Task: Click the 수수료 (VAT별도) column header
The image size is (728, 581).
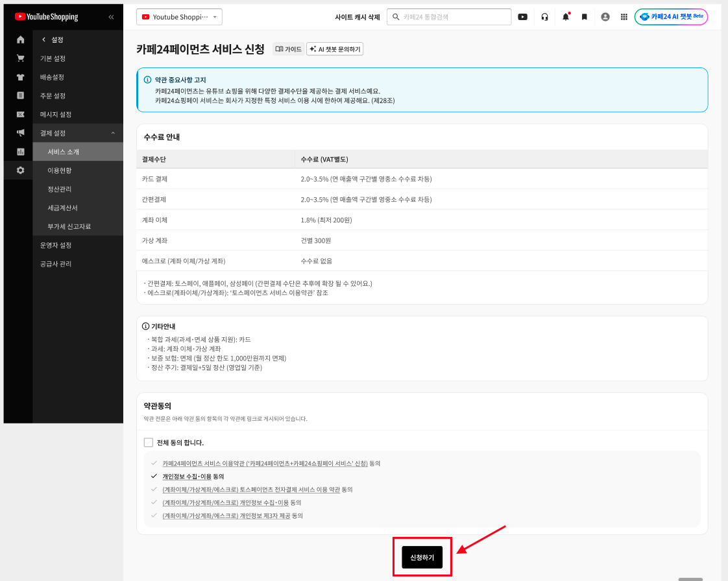Action: [x=502, y=159]
